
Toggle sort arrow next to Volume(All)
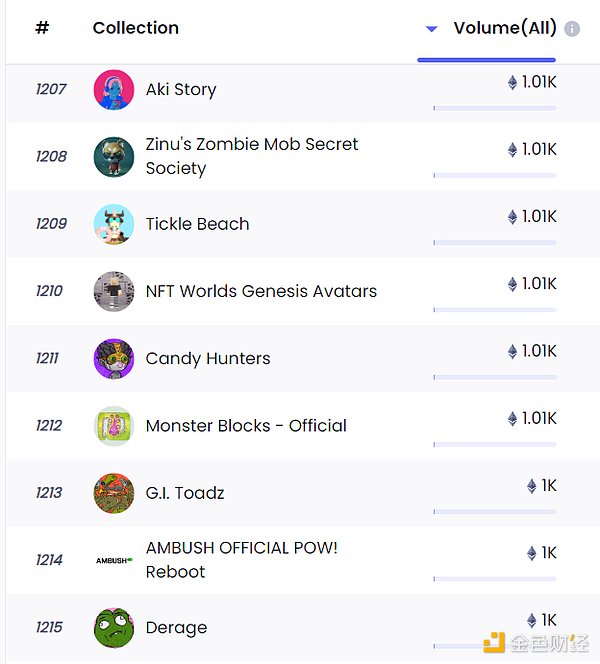point(432,29)
